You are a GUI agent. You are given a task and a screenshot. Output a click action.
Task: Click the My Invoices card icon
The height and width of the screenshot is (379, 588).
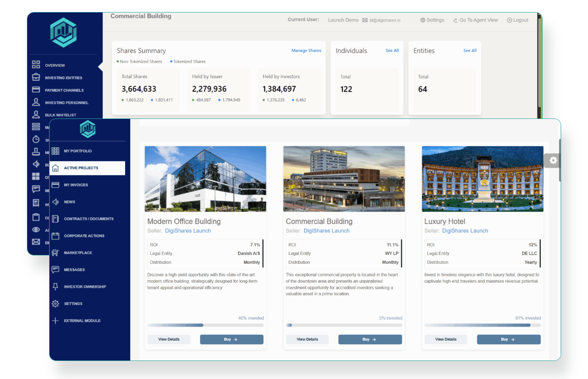coord(56,185)
